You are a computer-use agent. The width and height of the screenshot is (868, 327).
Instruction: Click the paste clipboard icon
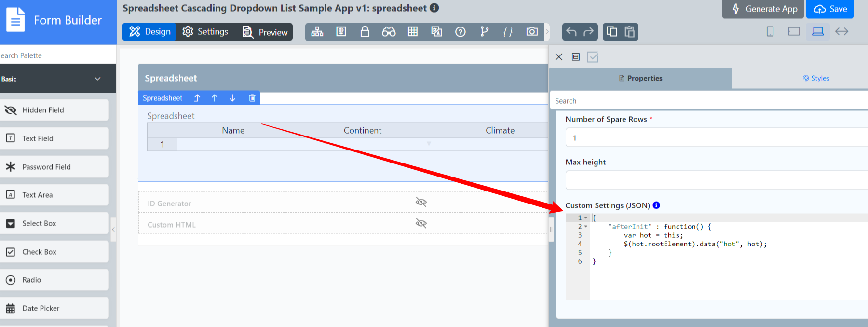629,32
